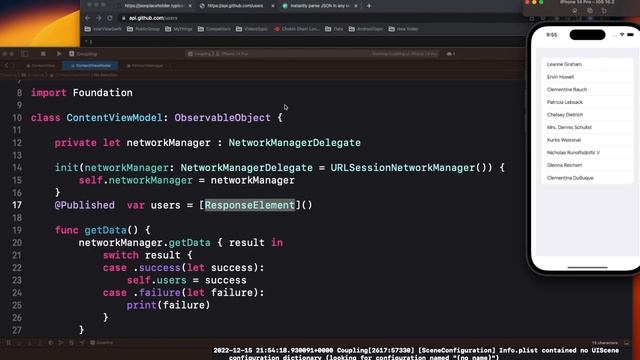Open the InterviewSwift bookmarks folder

(103, 29)
